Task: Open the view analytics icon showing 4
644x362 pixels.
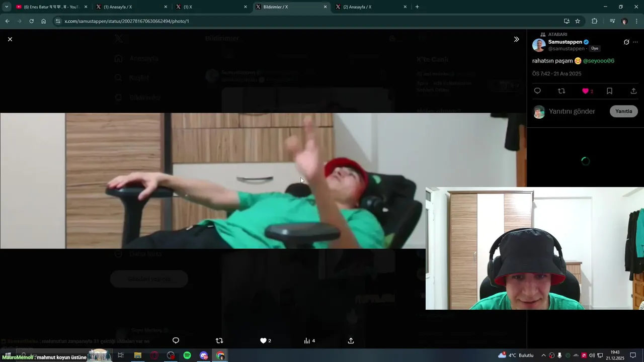Action: click(x=307, y=340)
